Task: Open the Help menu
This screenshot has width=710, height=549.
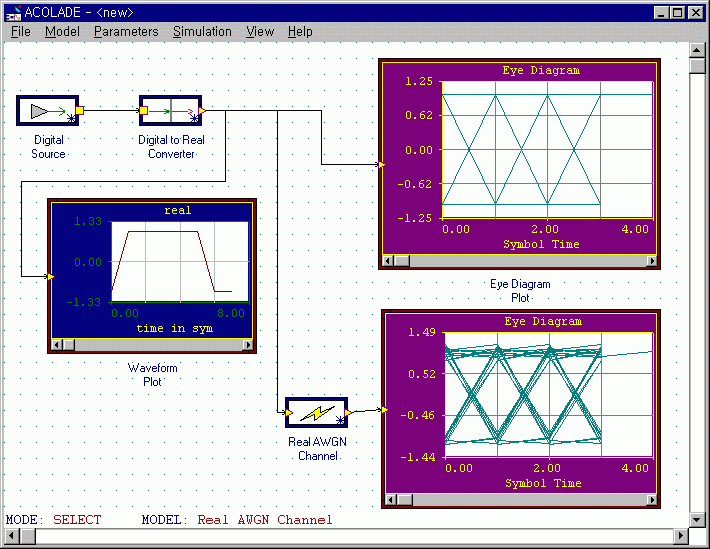Action: pos(300,31)
